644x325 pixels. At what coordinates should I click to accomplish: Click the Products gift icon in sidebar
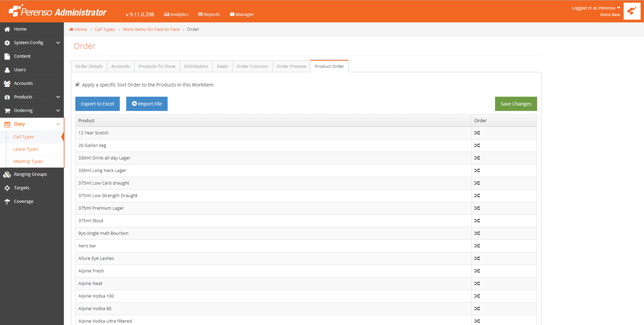point(7,97)
